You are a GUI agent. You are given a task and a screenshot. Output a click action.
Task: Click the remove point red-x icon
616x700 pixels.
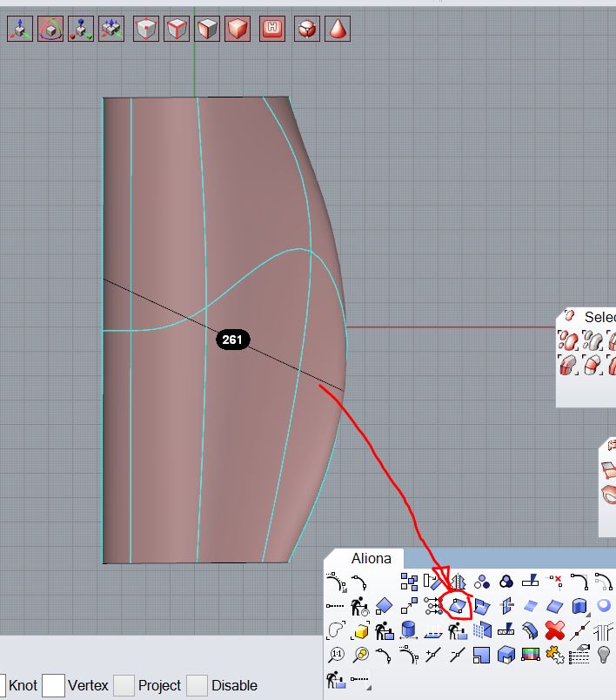(555, 582)
